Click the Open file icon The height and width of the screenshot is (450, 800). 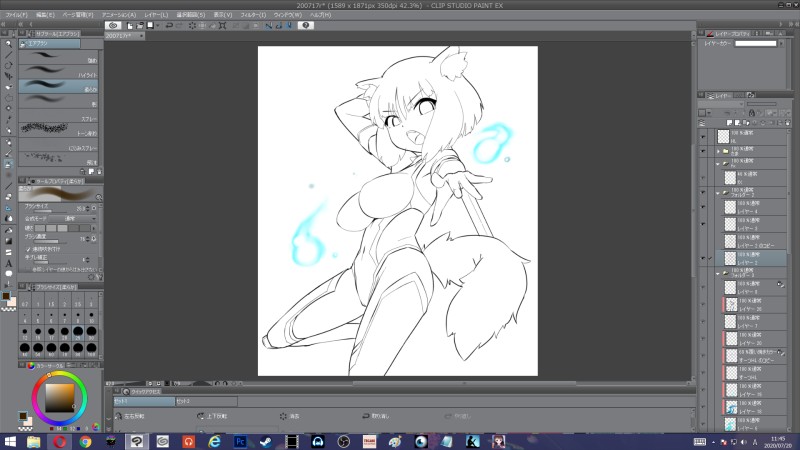[140, 25]
